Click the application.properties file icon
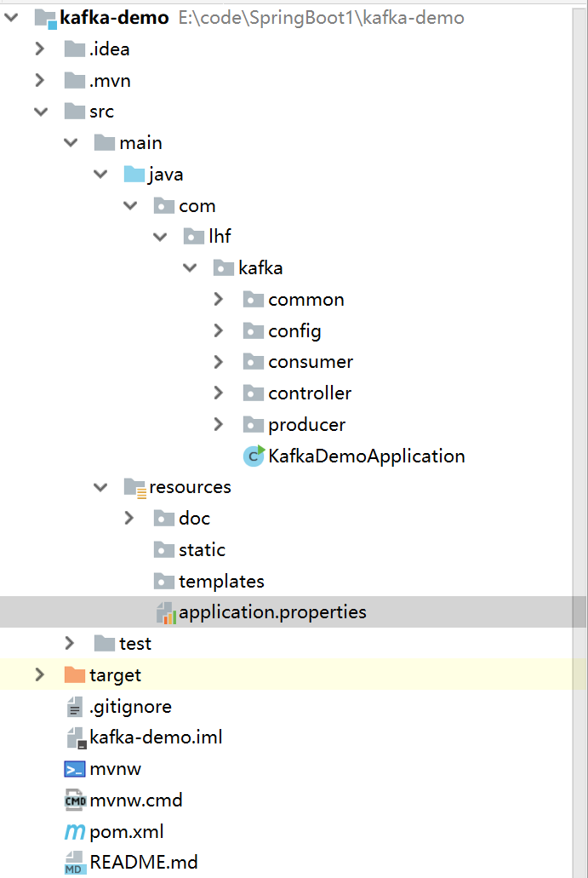Viewport: 588px width, 878px height. click(x=166, y=612)
